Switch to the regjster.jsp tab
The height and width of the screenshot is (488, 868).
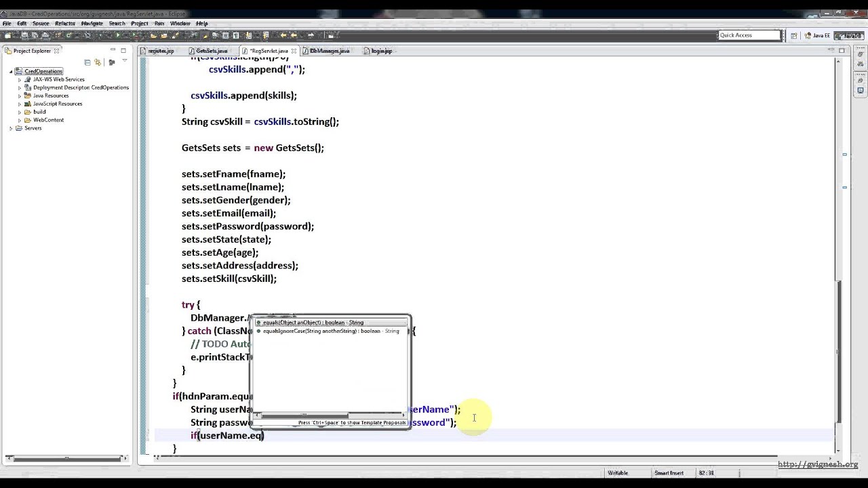tap(161, 51)
